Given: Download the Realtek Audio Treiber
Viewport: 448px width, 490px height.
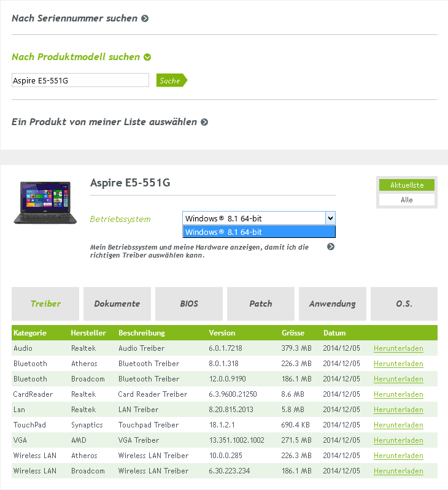Looking at the screenshot, I should coord(398,348).
